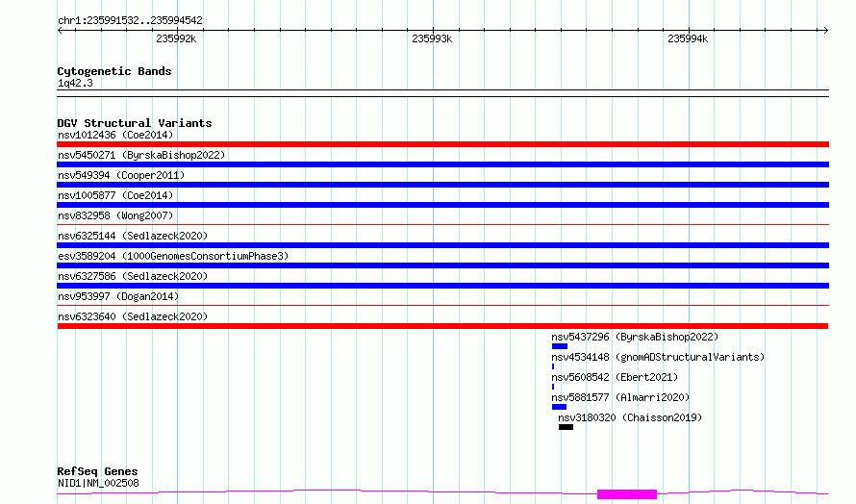This screenshot has width=856, height=504.
Task: Click the red nsv1012436 (Coe2014) variant bar
Action: pyautogui.click(x=442, y=144)
